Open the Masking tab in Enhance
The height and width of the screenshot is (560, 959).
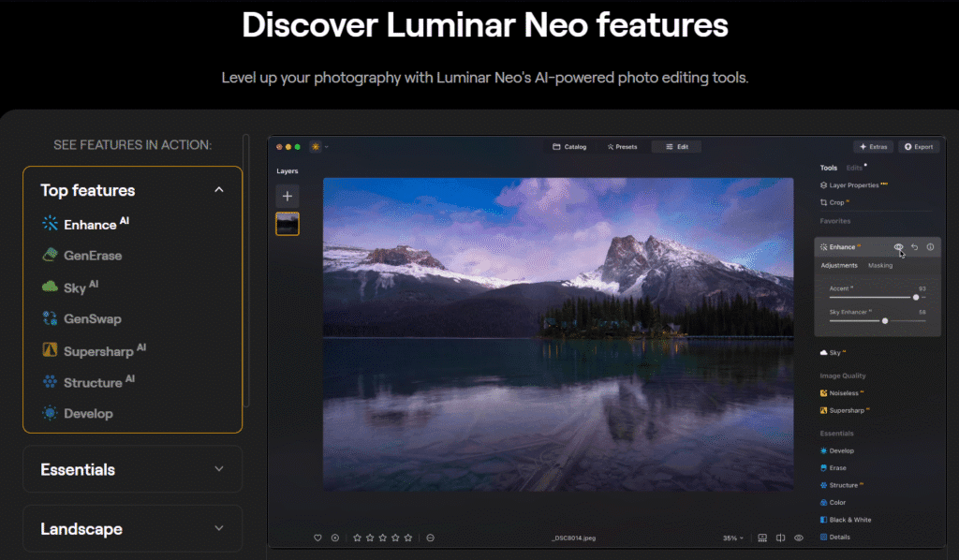tap(880, 265)
